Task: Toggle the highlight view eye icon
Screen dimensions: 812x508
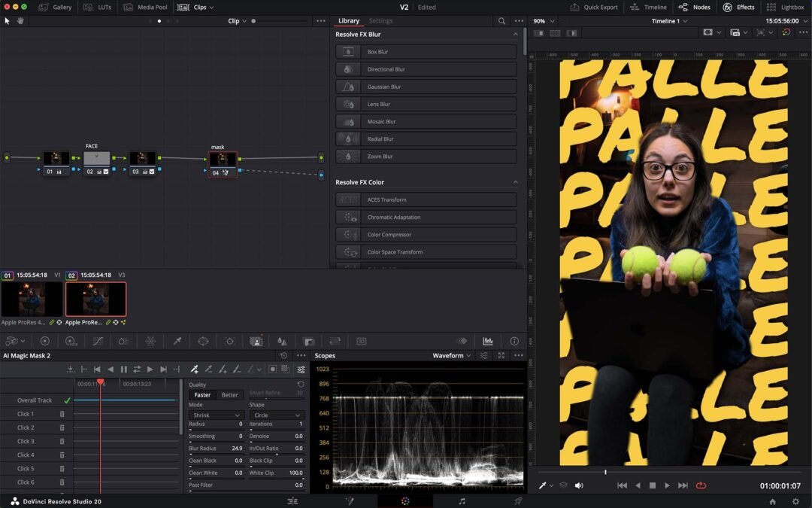Action: click(462, 341)
